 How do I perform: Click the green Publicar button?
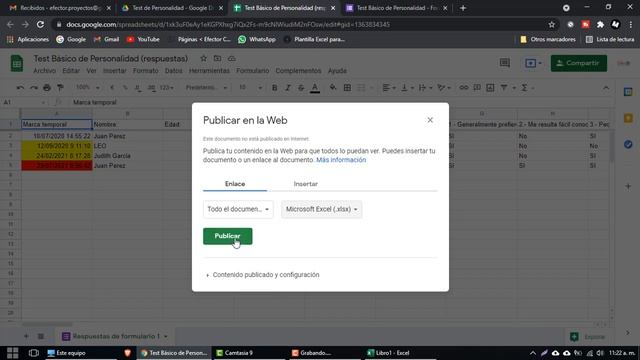[x=227, y=236]
